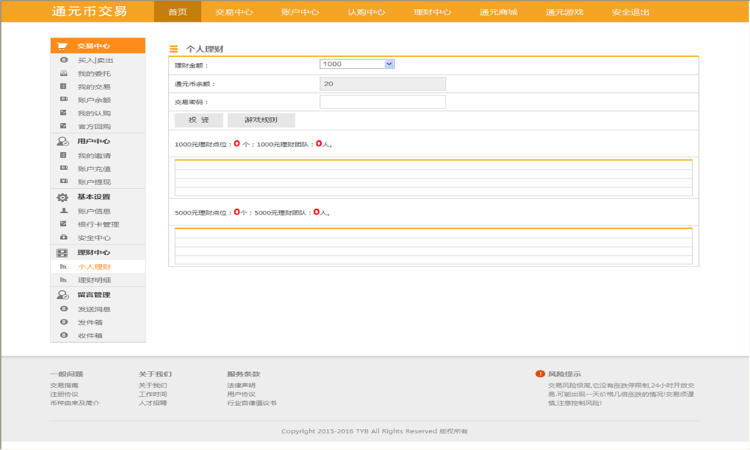Click the icon next to 买入|卖出

[x=65, y=60]
